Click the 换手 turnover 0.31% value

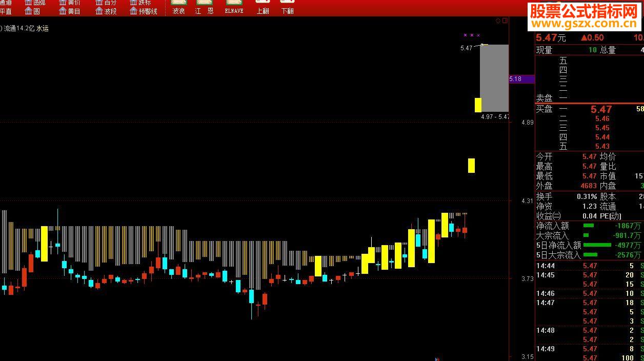[587, 196]
